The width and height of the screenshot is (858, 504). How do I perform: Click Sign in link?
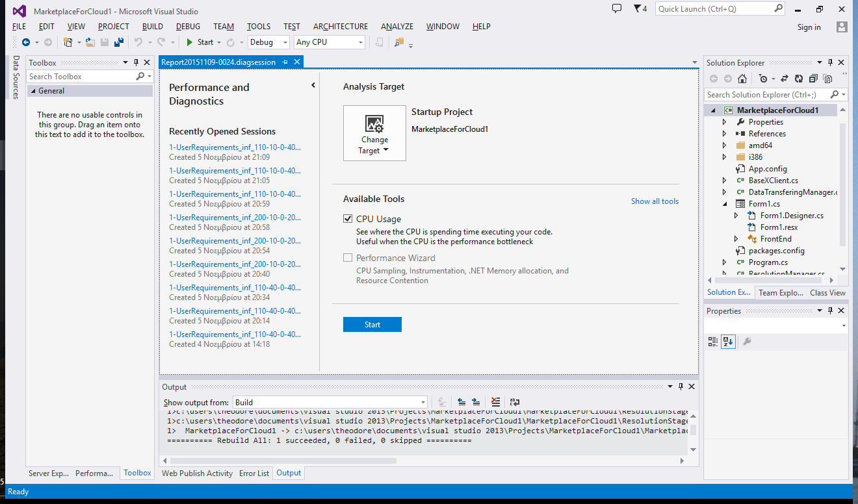click(809, 27)
